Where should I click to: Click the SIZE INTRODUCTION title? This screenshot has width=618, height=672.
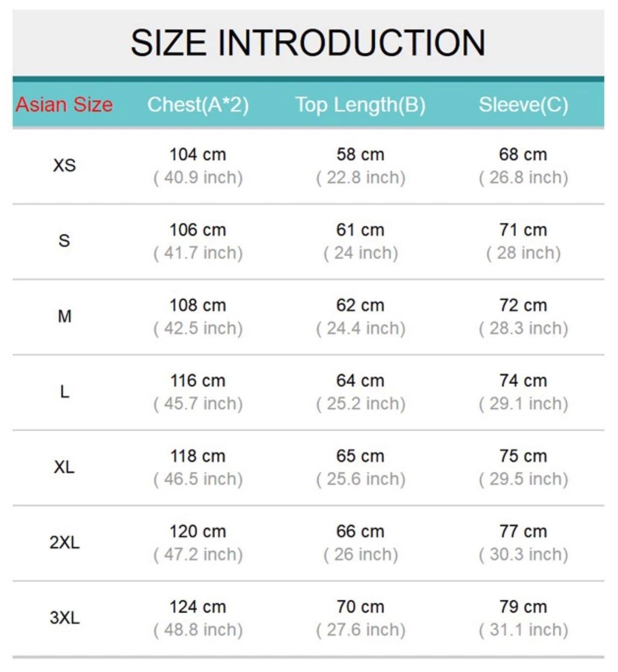[308, 43]
